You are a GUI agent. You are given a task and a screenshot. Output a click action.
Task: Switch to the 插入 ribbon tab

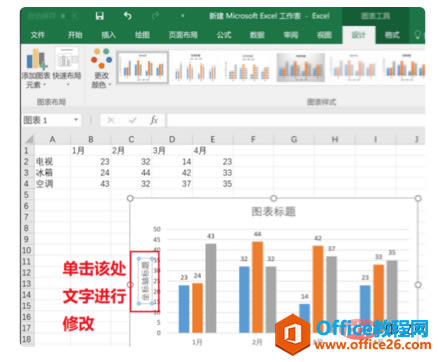108,35
